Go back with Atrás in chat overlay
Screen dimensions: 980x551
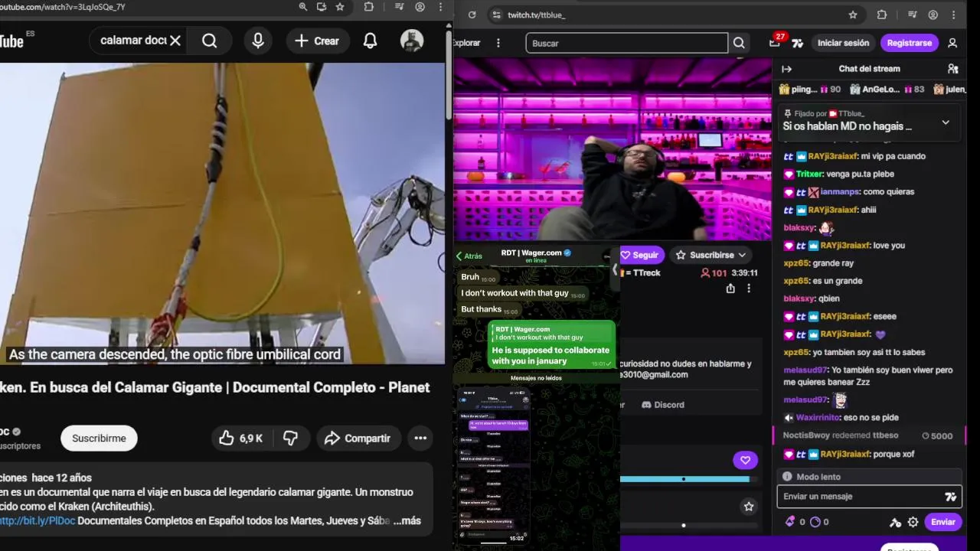469,256
